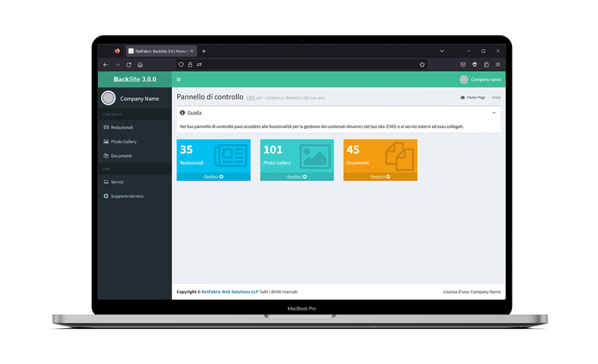This screenshot has height=364, width=598.
Task: Open Documenti in the sidebar
Action: 135,155
